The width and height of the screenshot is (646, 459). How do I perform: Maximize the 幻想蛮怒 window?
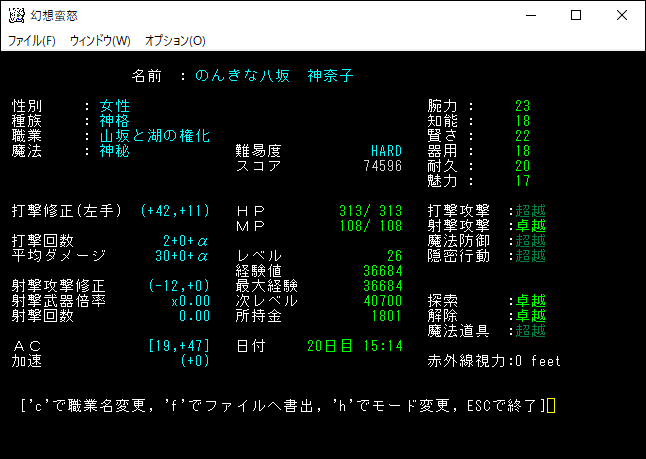click(x=575, y=15)
